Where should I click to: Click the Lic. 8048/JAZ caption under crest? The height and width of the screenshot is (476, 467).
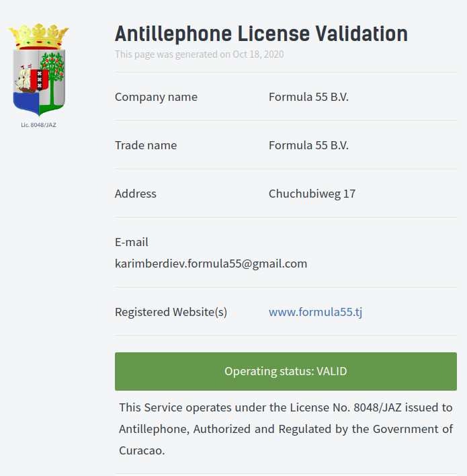click(38, 125)
